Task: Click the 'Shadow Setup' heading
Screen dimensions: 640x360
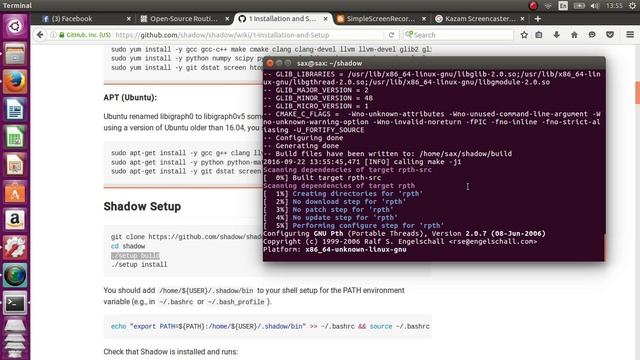Action: [142, 207]
